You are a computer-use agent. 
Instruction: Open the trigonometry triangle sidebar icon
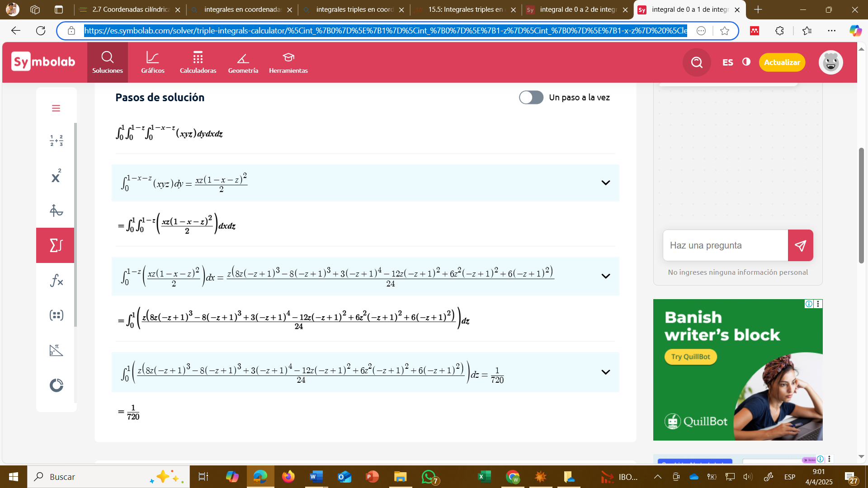56,350
